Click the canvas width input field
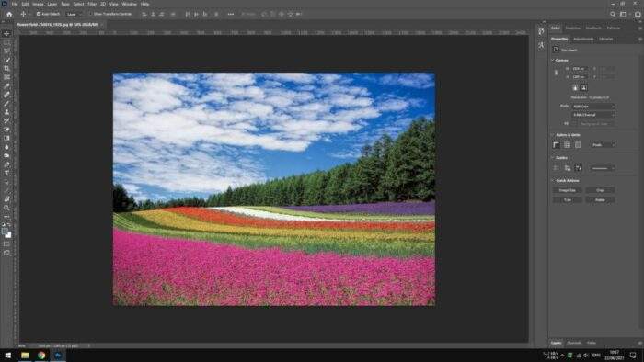Viewport: 644px width, 362px height. tap(580, 69)
